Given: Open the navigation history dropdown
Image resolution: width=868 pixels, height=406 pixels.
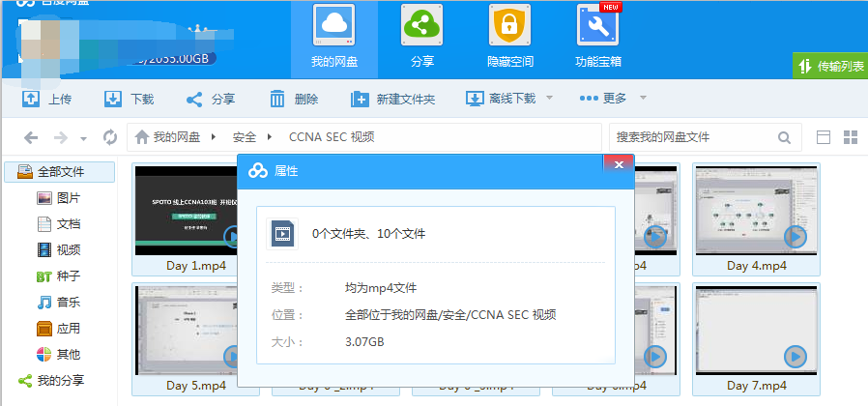Looking at the screenshot, I should pyautogui.click(x=83, y=138).
